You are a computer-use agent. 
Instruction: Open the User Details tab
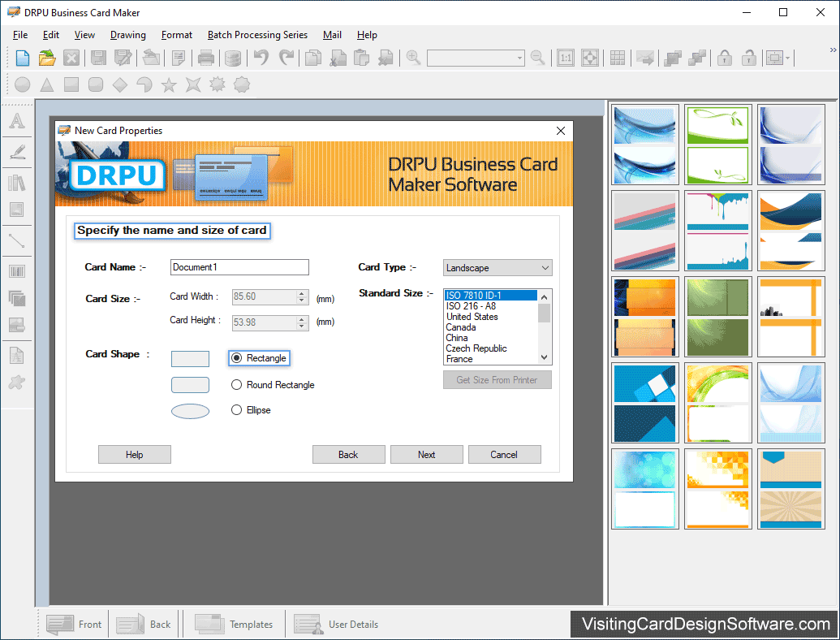337,625
